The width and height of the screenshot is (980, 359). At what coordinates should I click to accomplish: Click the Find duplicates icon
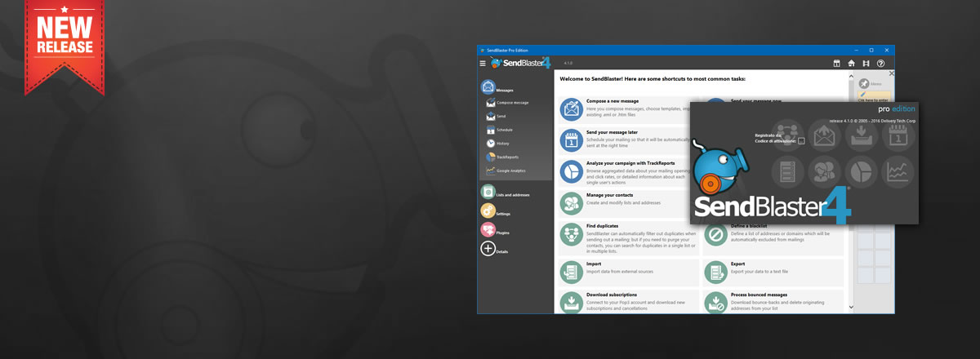[571, 234]
